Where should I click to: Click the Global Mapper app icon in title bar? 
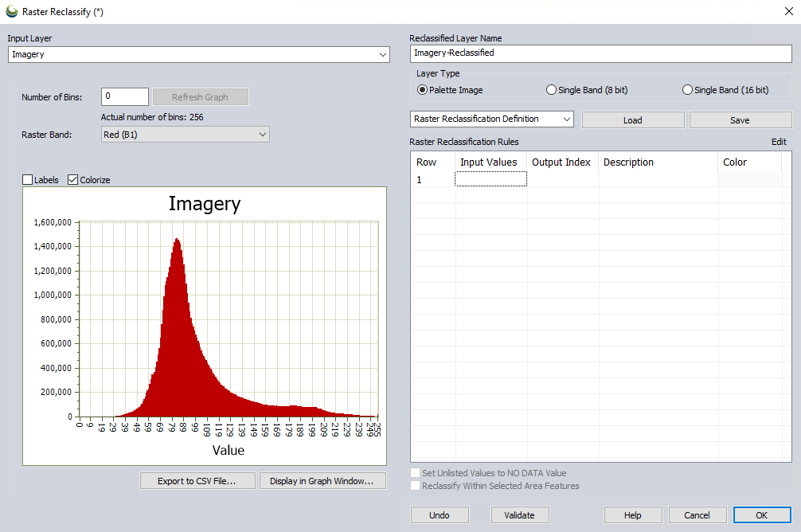coord(12,12)
